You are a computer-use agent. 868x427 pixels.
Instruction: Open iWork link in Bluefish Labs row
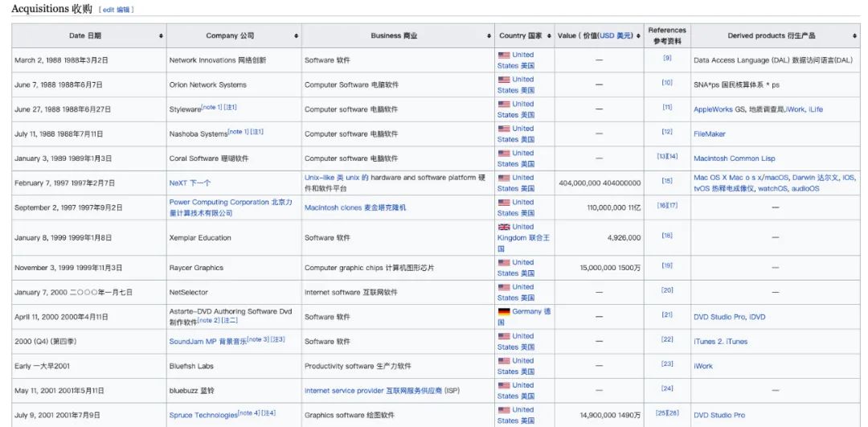703,366
